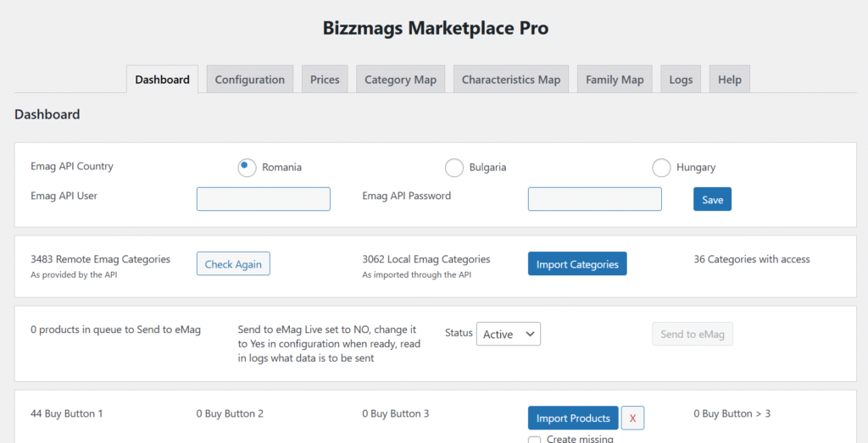Click the Dashboard section heading below the tabs

tap(47, 114)
